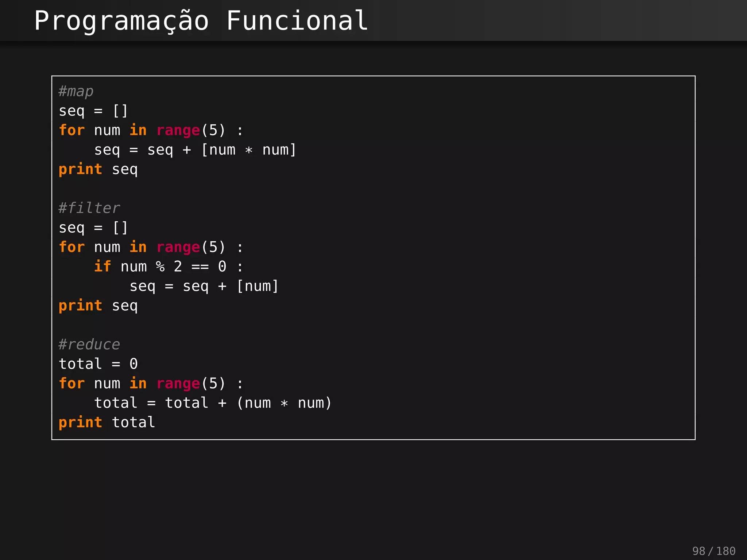Screen dimensions: 747x560
Task: Click the '#map' comment line
Action: tap(76, 92)
